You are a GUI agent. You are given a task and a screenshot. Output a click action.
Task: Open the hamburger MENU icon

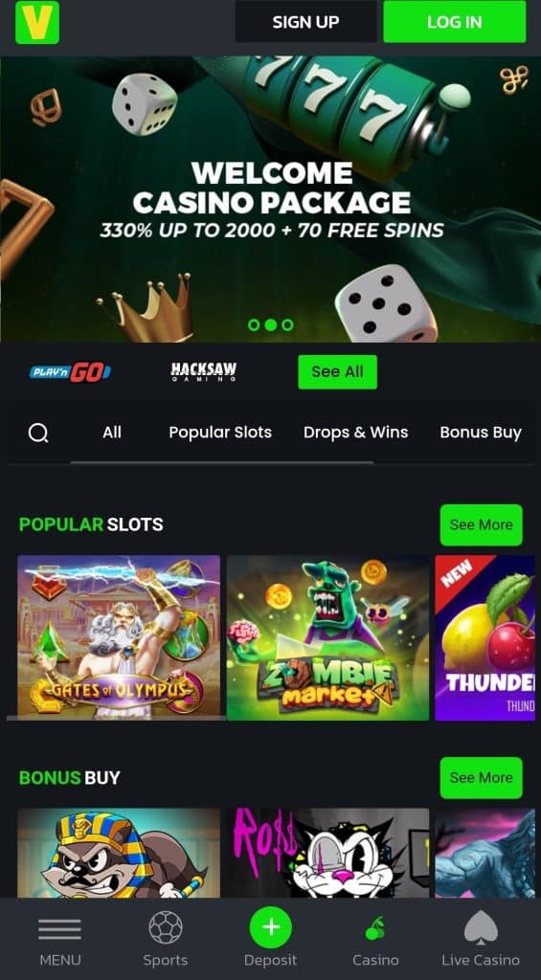pos(60,929)
